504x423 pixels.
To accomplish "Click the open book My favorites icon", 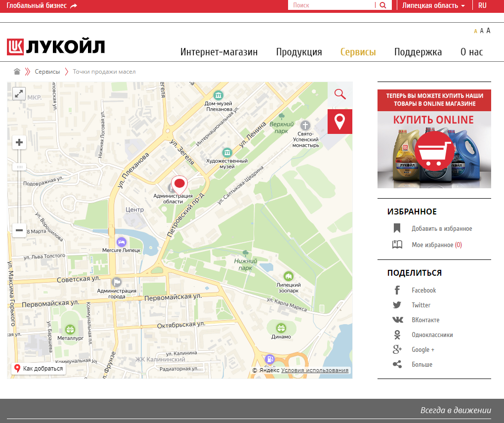I will [397, 245].
